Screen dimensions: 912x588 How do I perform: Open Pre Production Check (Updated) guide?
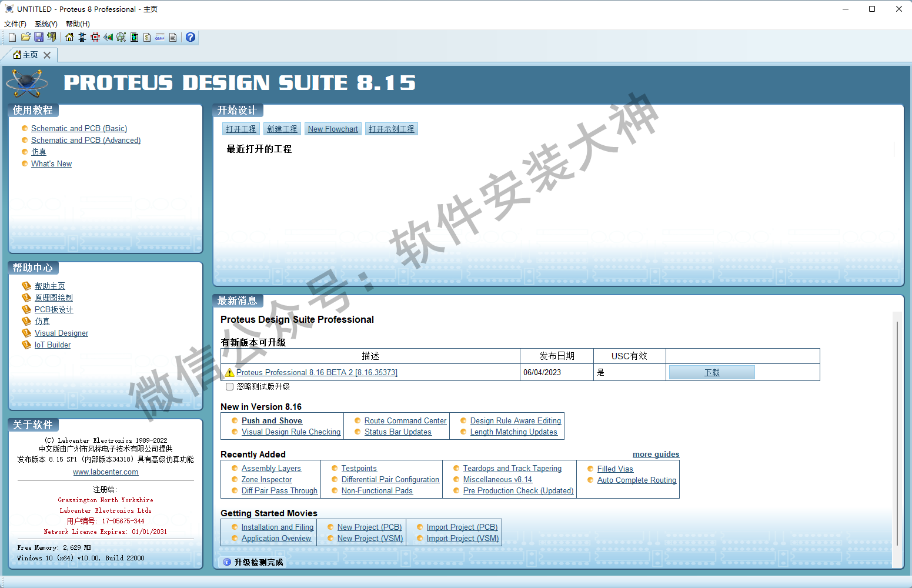click(518, 490)
